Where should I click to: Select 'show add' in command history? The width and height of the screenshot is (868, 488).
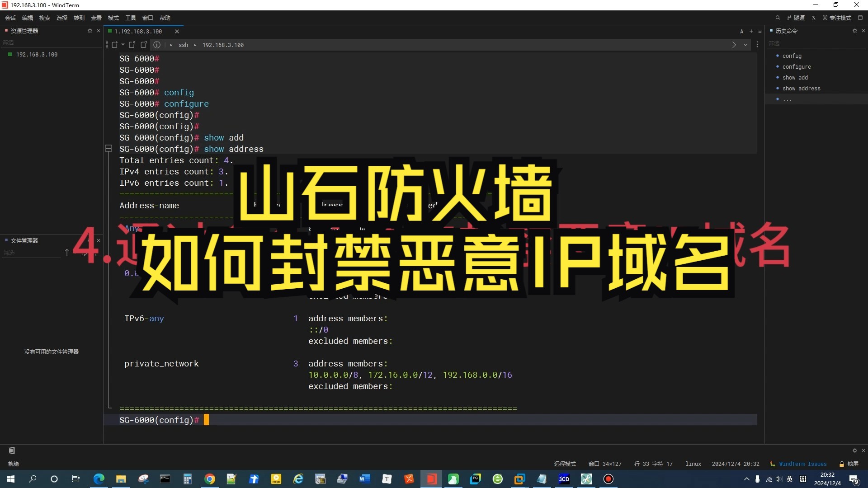coord(795,78)
